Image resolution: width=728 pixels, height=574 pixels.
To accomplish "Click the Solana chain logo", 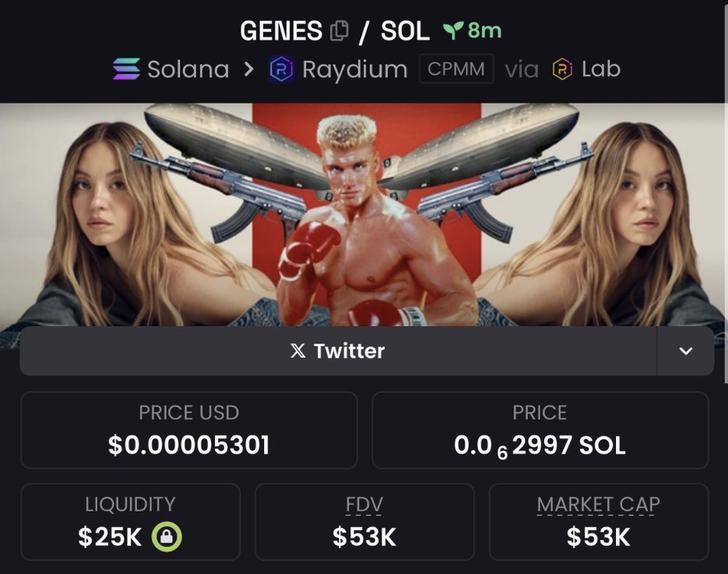I will (x=126, y=69).
